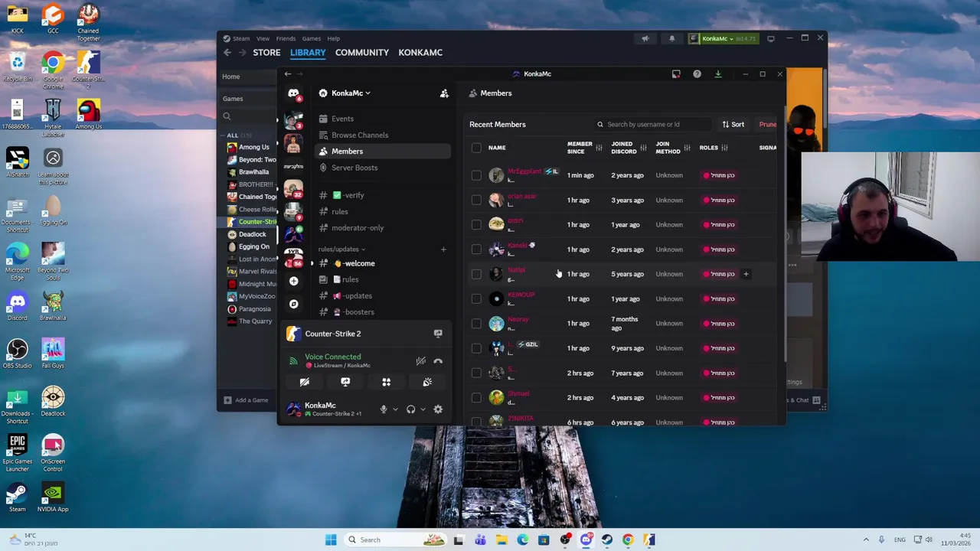Open microphone input options arrow

click(395, 409)
